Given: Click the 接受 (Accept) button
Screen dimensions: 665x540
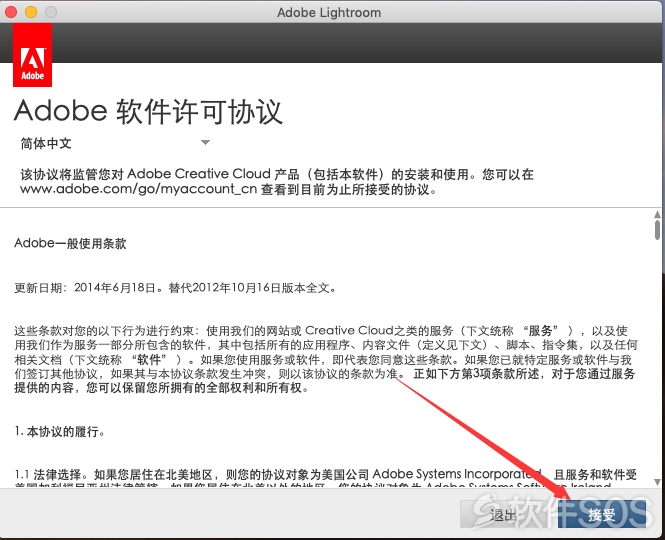Looking at the screenshot, I should [x=601, y=514].
